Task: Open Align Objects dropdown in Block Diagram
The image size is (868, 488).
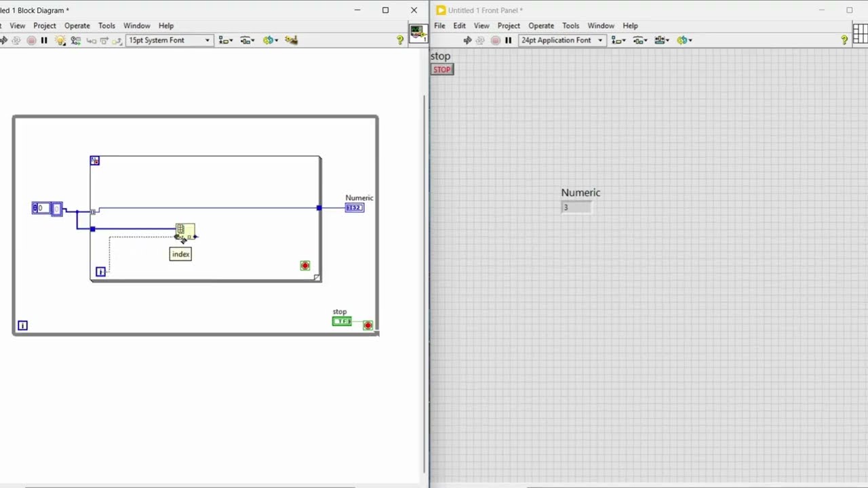Action: [x=226, y=41]
